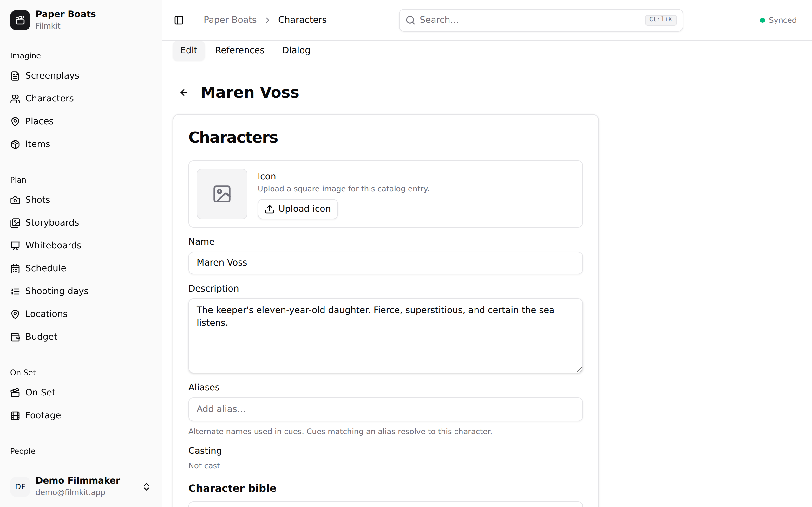Switch to the References tab
812x507 pixels.
coord(239,50)
